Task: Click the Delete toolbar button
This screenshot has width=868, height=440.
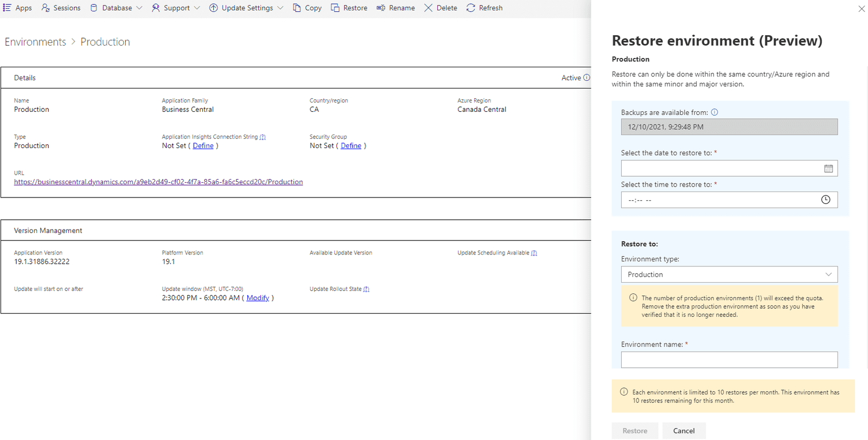Action: coord(441,8)
